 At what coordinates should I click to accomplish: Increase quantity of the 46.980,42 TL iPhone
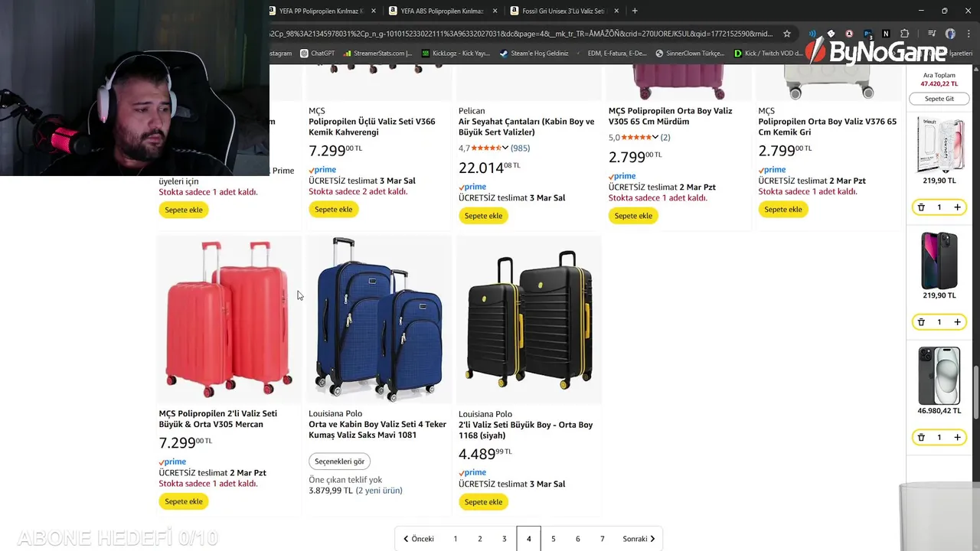pos(957,437)
